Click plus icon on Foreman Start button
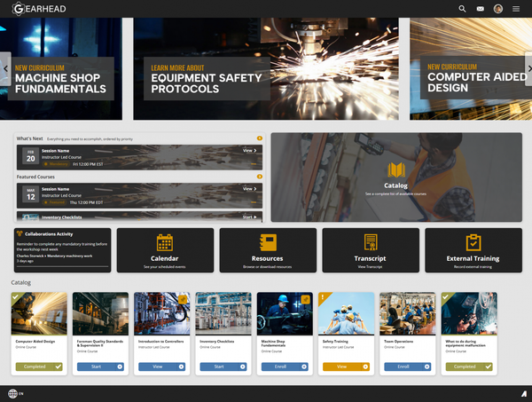The width and height of the screenshot is (532, 402). pos(120,367)
